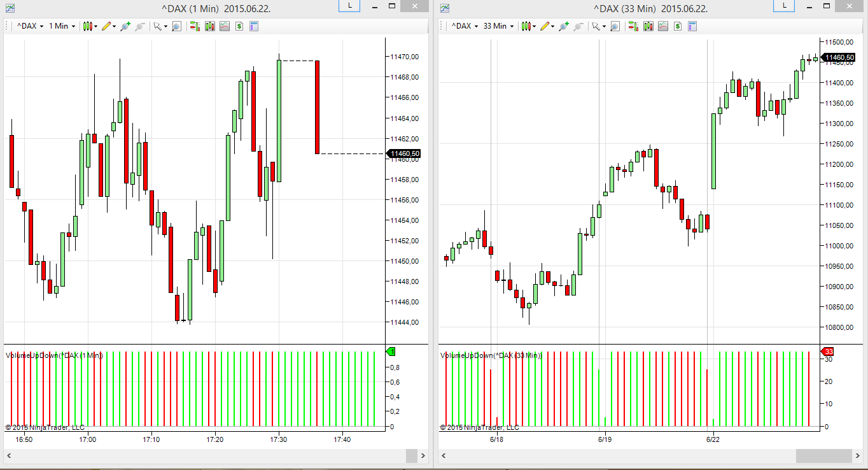Click the "^DAX (33 Min) 2015.06.22." window title
Screen dimensions: 868x470
coord(650,8)
